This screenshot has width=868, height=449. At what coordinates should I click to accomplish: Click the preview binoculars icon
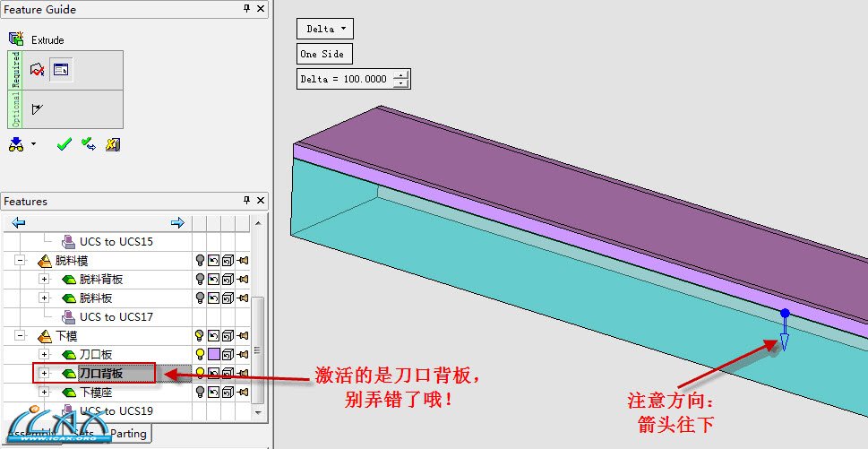click(17, 145)
